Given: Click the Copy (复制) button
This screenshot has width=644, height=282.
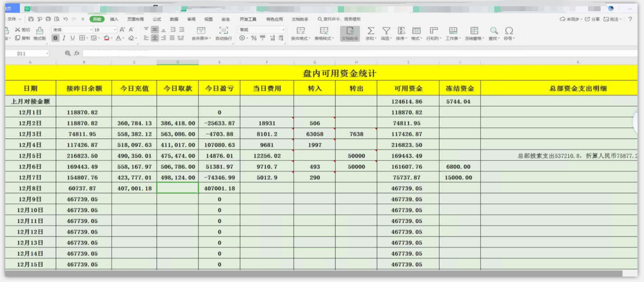Looking at the screenshot, I should pyautogui.click(x=23, y=38).
